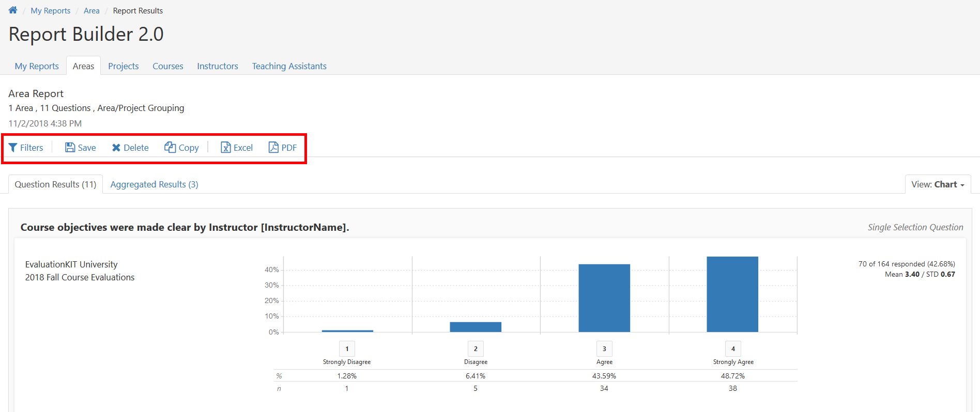Click the Save floppy disk icon
The image size is (980, 412).
click(70, 148)
